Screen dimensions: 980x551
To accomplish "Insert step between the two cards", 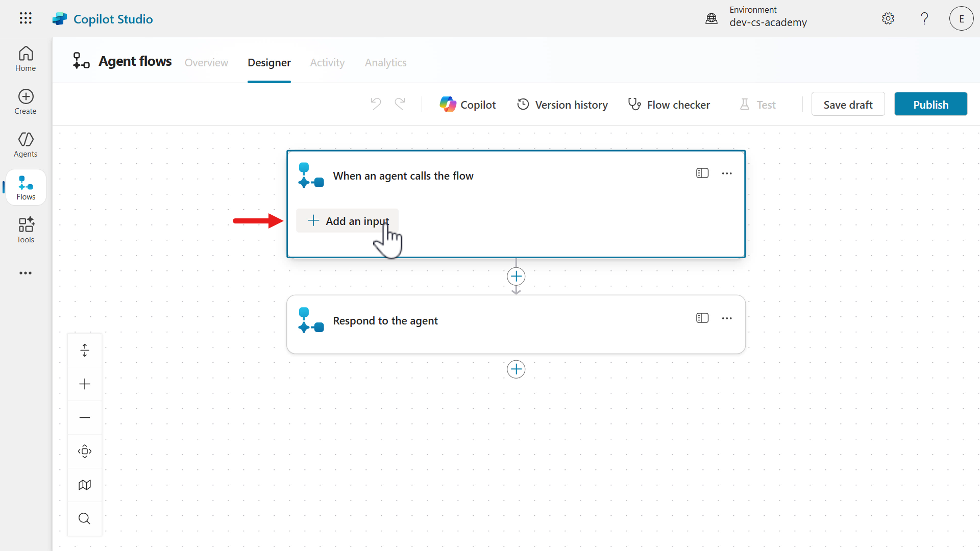I will [x=516, y=277].
